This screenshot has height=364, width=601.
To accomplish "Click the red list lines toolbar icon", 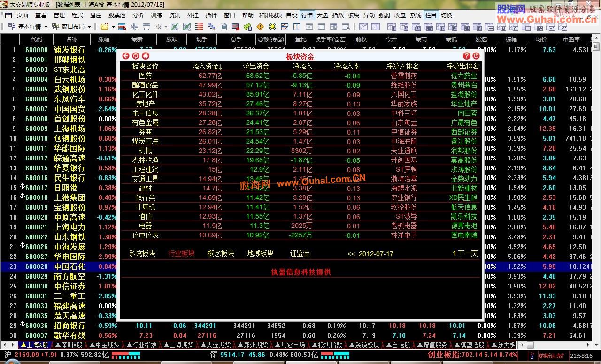I will [199, 27].
